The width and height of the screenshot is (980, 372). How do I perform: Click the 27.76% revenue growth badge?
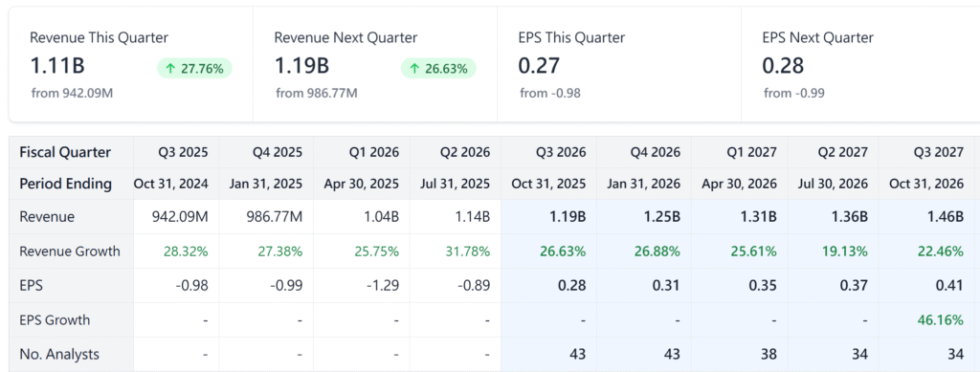pyautogui.click(x=194, y=68)
